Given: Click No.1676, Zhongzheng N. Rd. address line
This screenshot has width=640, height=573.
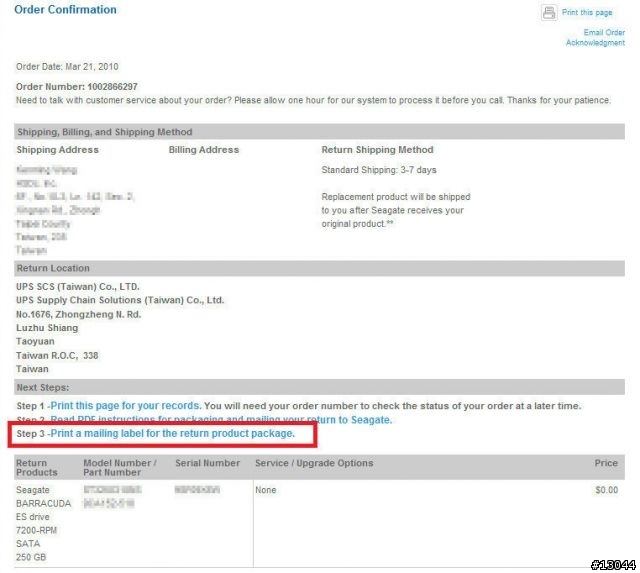Looking at the screenshot, I should click(78, 314).
